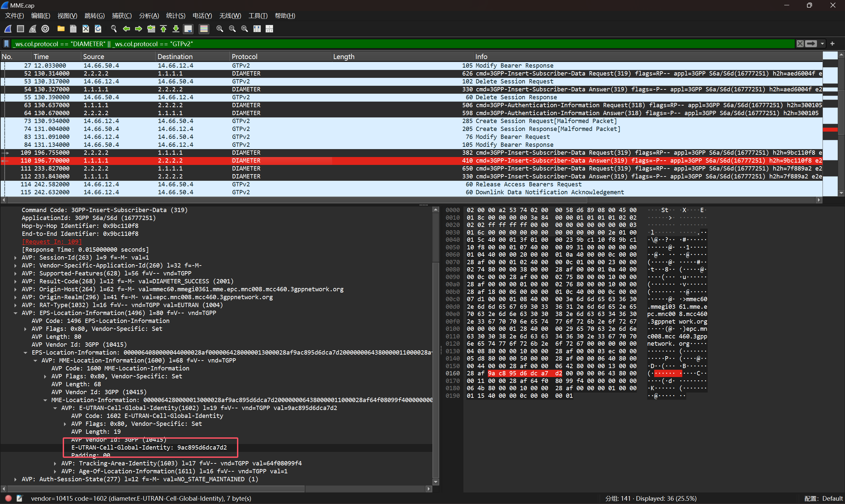
Task: Click into the display filter field
Action: click(x=403, y=44)
